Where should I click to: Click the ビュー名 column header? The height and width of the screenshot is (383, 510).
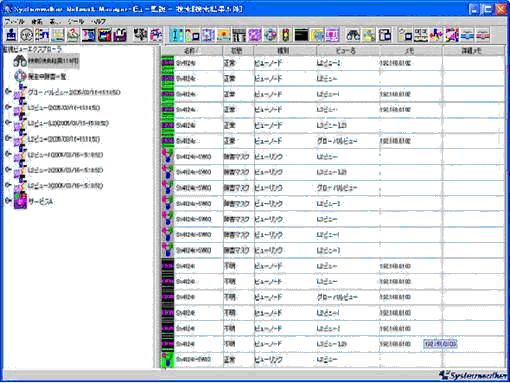(x=347, y=51)
